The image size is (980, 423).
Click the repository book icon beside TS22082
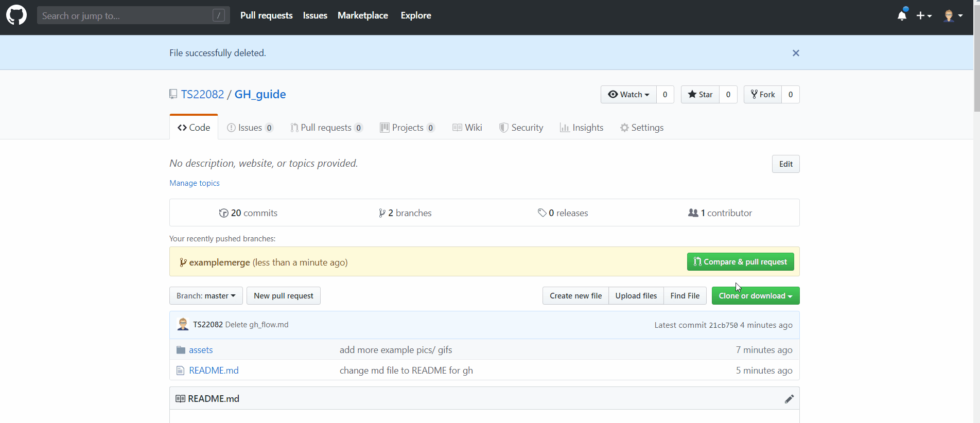[173, 94]
